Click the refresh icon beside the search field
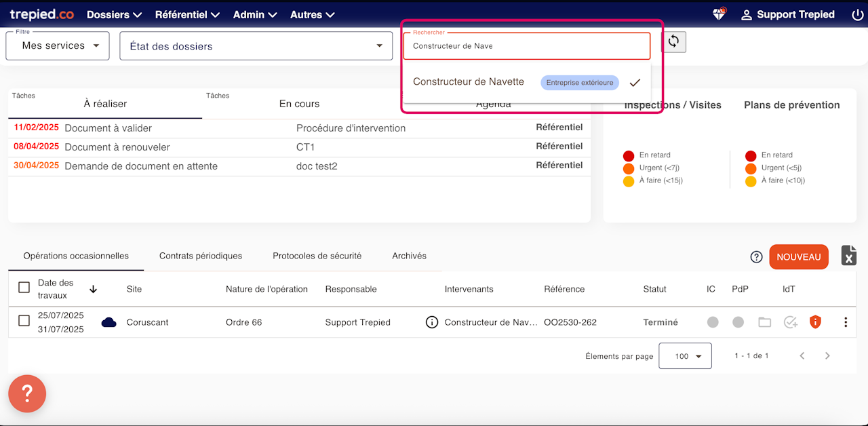 click(x=673, y=41)
